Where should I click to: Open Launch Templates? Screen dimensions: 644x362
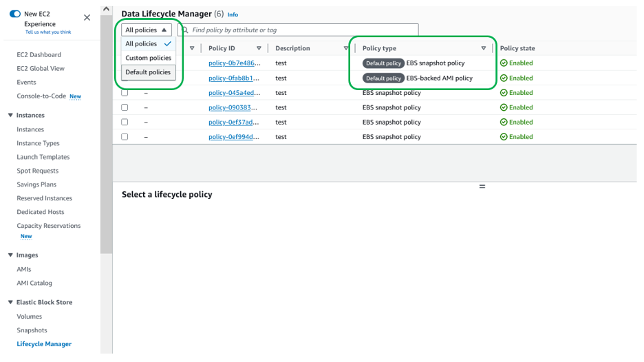click(x=43, y=157)
